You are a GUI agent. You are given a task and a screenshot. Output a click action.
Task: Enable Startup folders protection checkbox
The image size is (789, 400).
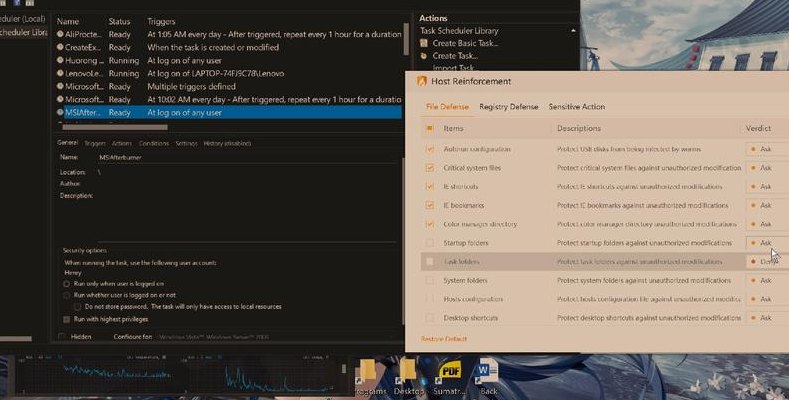pos(429,243)
